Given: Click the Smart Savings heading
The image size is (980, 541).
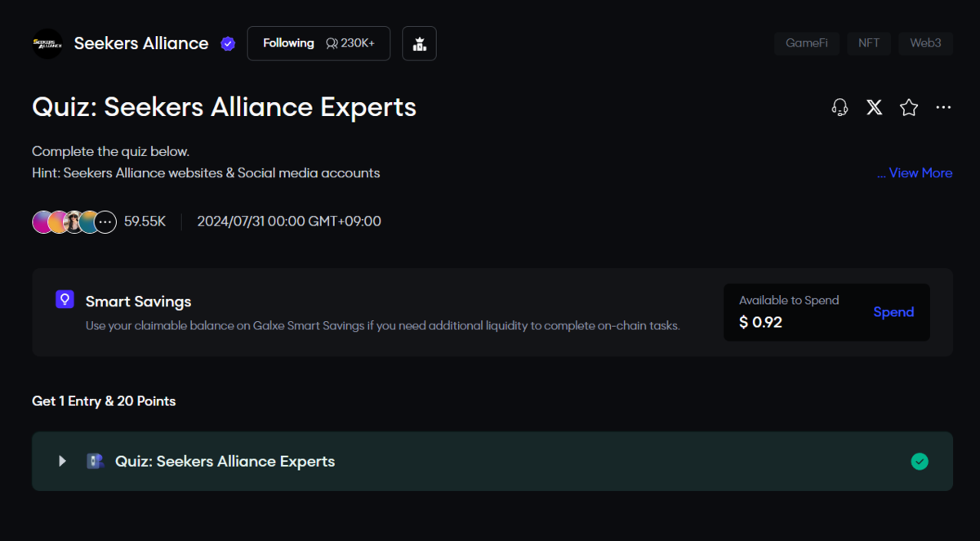Looking at the screenshot, I should pyautogui.click(x=139, y=302).
